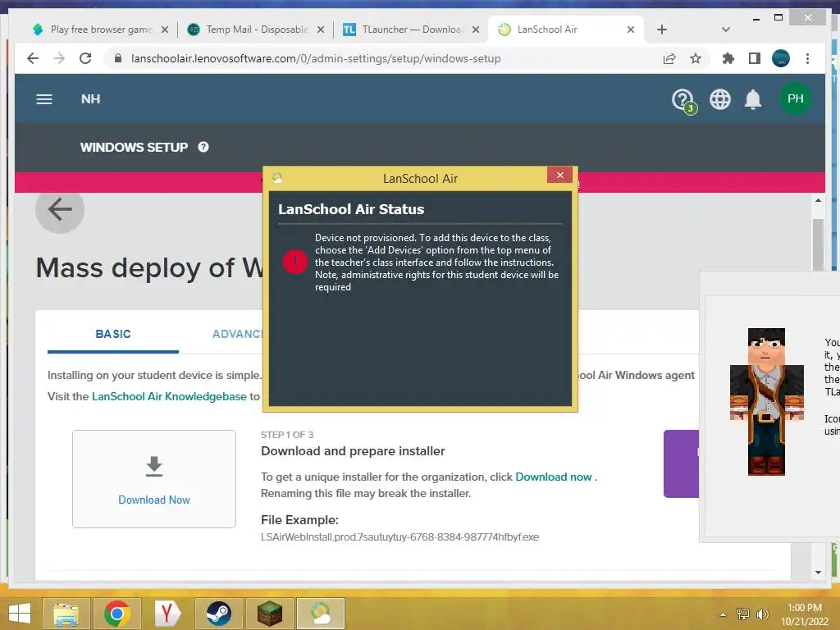Open help center icon with badge
The image size is (840, 630).
pos(683,100)
